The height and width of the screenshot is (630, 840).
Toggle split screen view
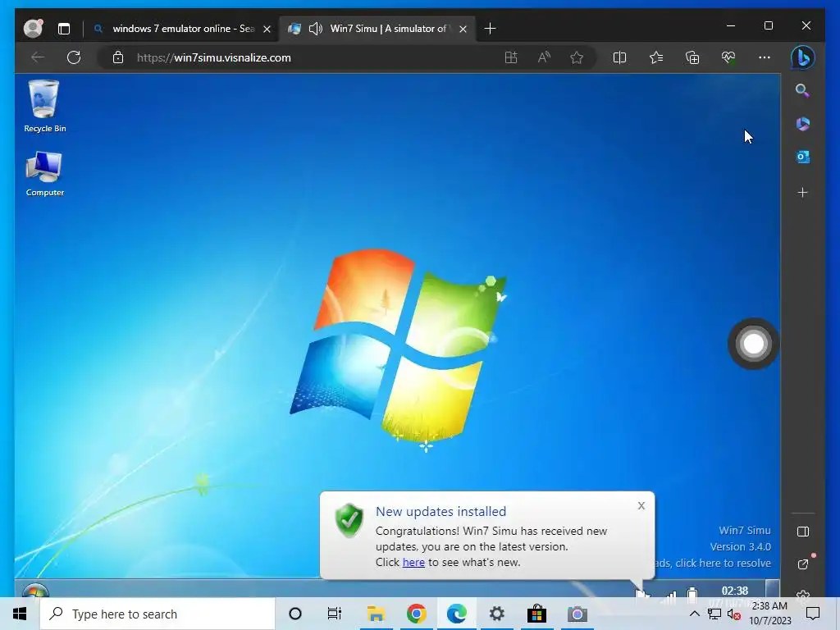[619, 57]
